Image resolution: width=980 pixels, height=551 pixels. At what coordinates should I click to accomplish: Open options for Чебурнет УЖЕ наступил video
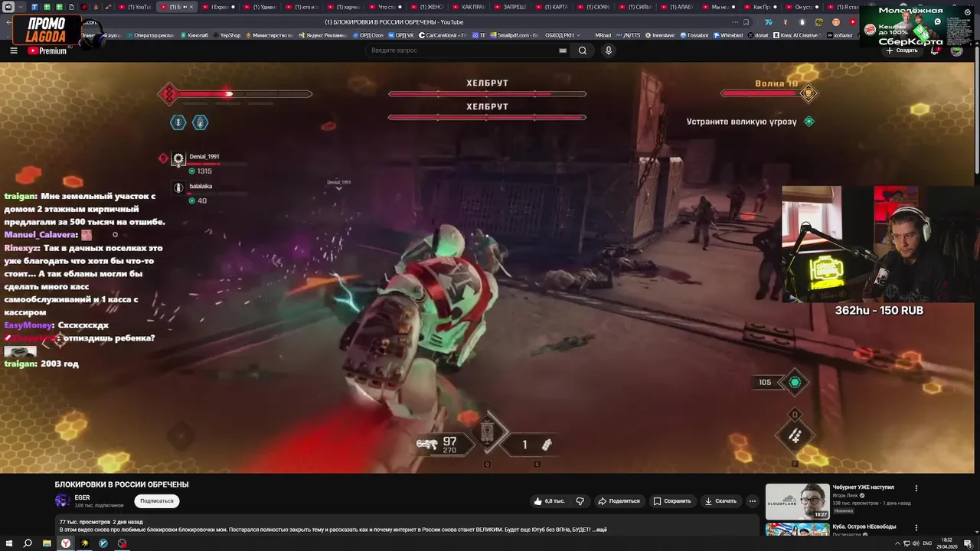click(916, 488)
